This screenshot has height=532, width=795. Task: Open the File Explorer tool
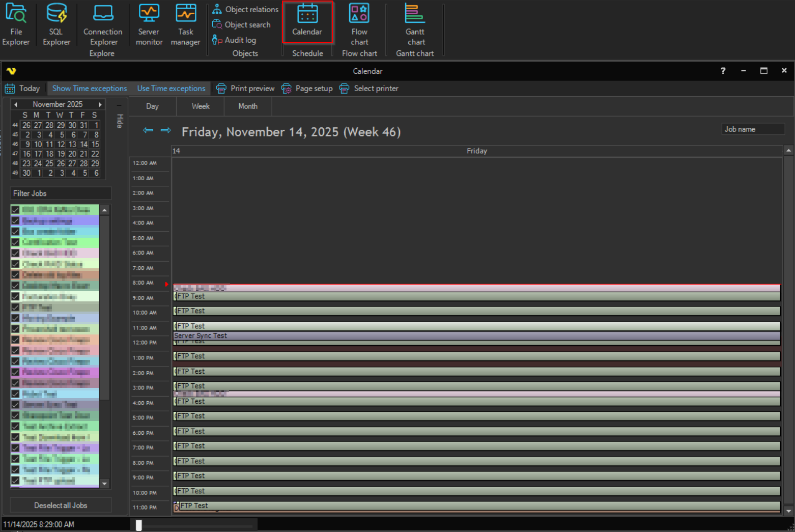(16, 24)
